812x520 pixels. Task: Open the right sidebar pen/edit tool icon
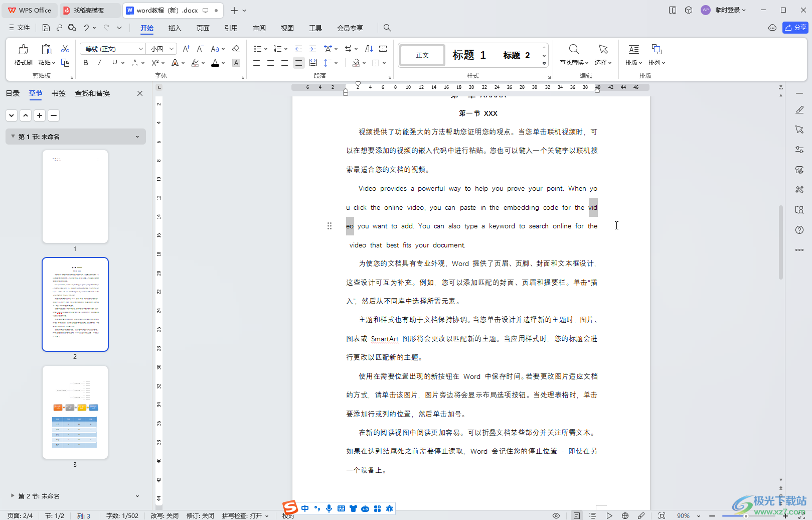click(x=799, y=109)
